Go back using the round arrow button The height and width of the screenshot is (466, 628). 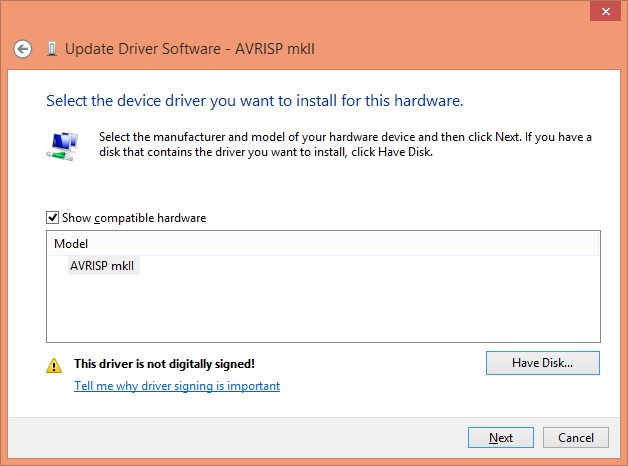pos(22,49)
